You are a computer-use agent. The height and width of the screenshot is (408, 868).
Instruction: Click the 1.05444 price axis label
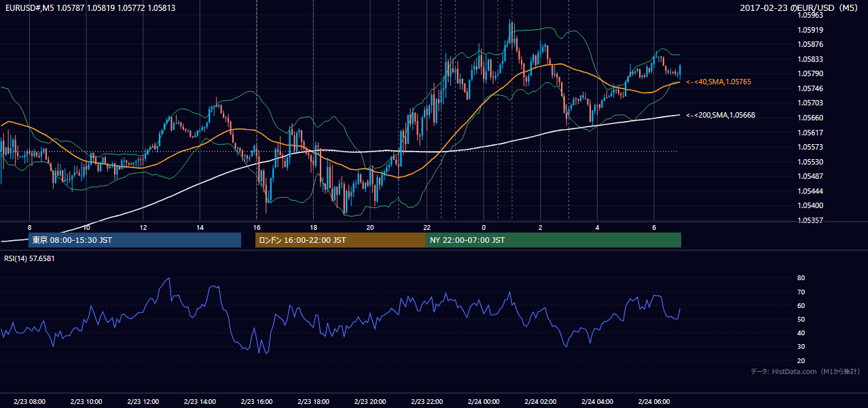click(811, 191)
